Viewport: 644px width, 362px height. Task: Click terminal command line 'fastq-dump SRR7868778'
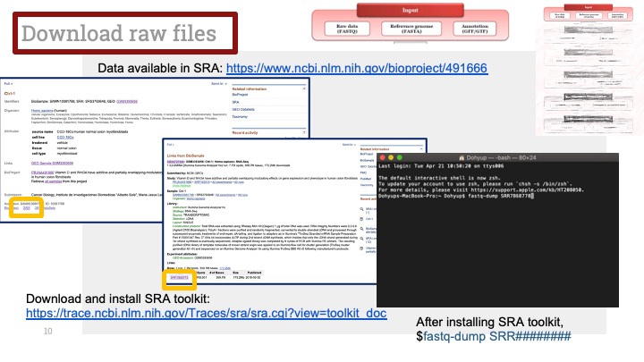tap(500, 196)
